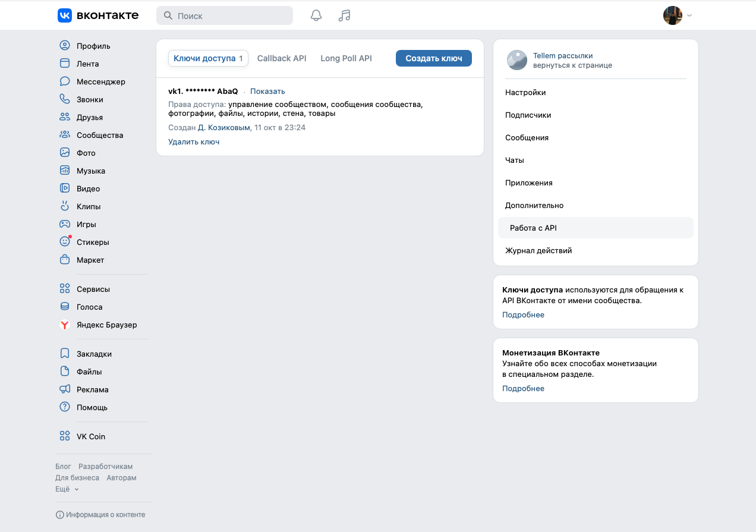Viewport: 756px width, 532px height.
Task: Click the Реклама megaphone icon
Action: click(x=65, y=389)
